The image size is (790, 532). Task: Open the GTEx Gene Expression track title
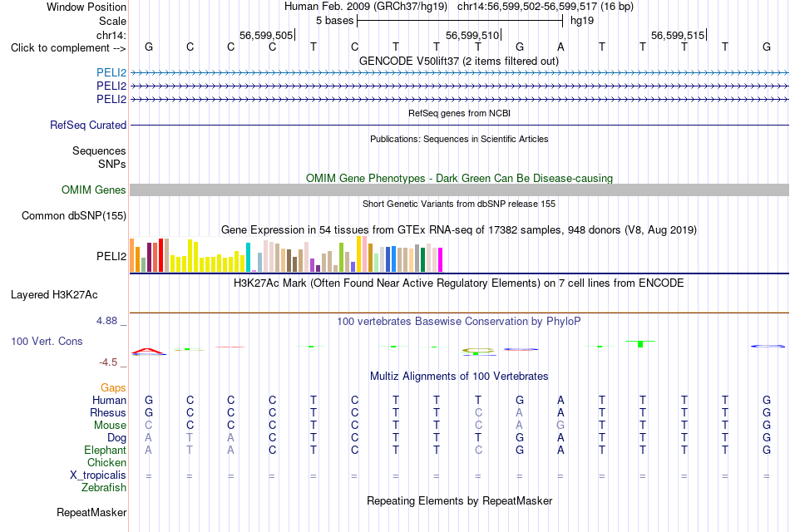click(x=459, y=230)
